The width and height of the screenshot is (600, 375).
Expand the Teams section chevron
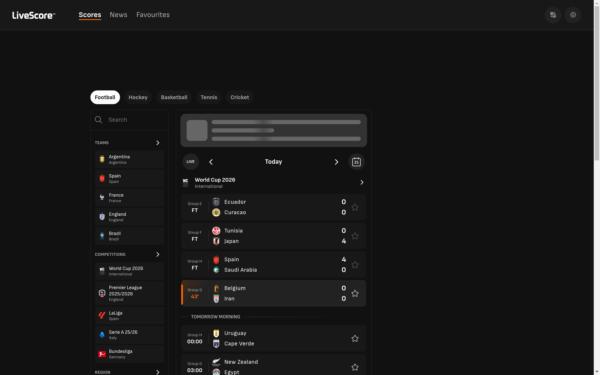click(158, 143)
